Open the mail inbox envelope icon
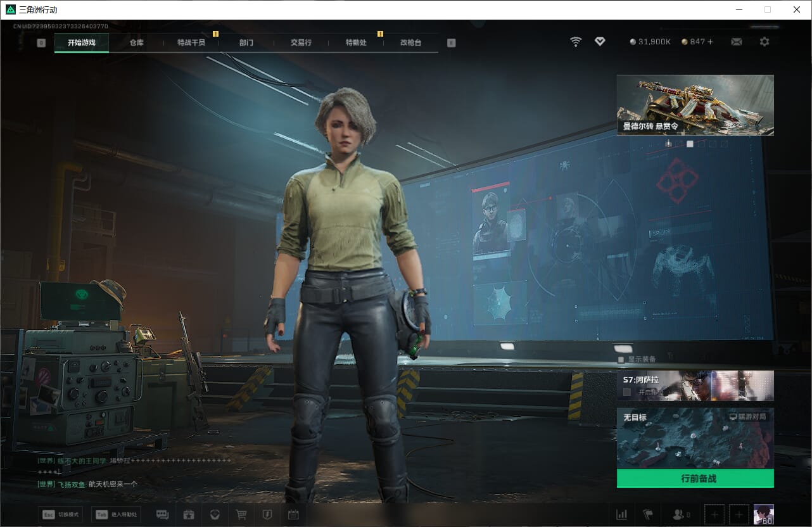 click(x=737, y=42)
